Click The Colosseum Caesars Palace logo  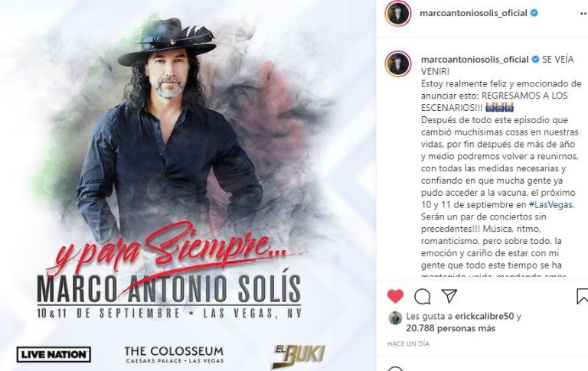point(174,354)
